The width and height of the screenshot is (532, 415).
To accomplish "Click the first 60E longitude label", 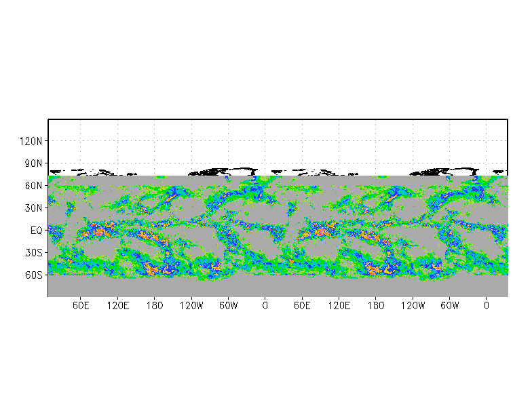I will [81, 306].
